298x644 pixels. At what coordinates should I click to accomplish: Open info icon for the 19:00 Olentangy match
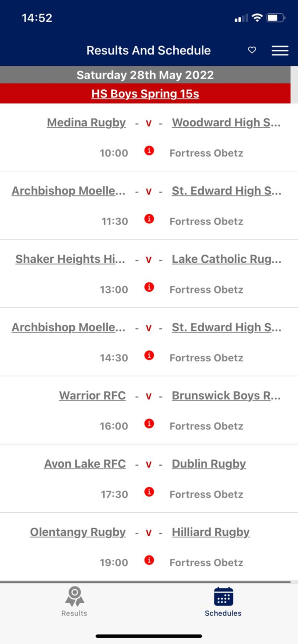click(x=149, y=560)
